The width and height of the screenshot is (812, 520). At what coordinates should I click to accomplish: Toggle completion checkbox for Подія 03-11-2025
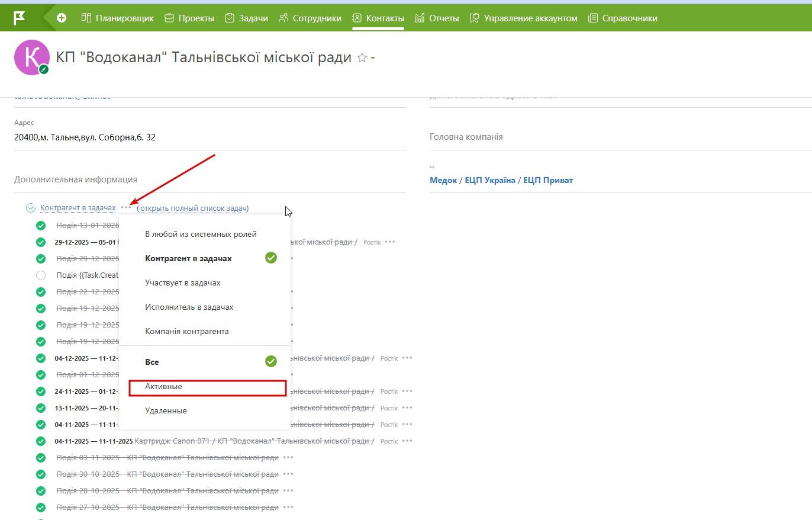pyautogui.click(x=41, y=458)
